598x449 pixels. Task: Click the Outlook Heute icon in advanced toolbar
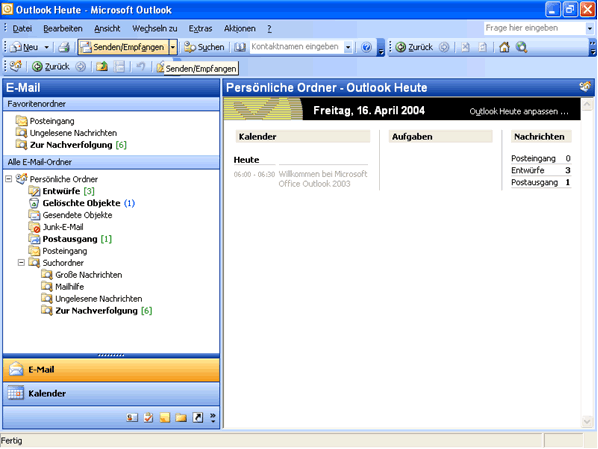click(16, 66)
